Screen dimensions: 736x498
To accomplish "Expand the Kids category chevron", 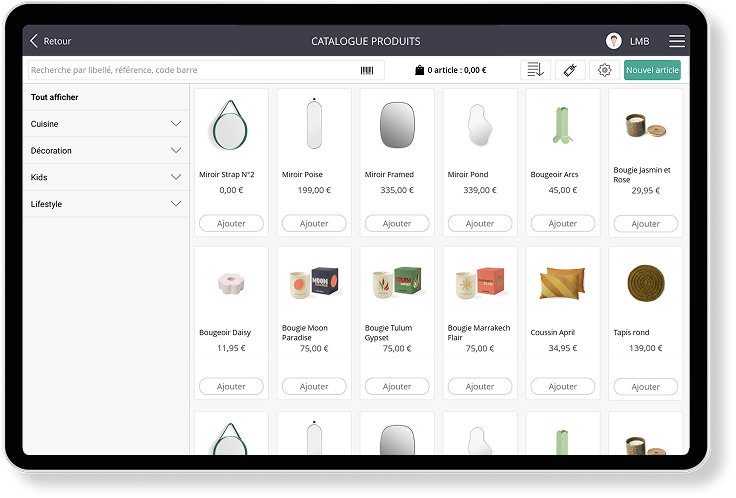I will click(176, 177).
